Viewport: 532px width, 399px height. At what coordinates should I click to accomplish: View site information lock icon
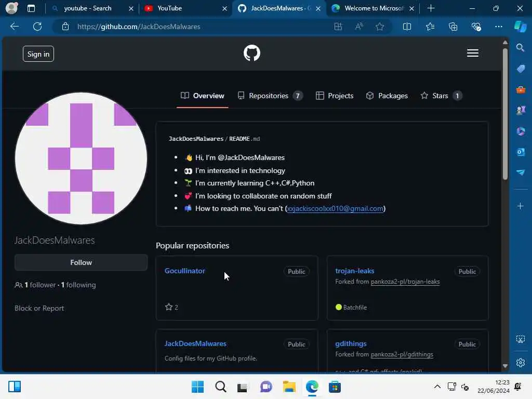click(x=65, y=26)
